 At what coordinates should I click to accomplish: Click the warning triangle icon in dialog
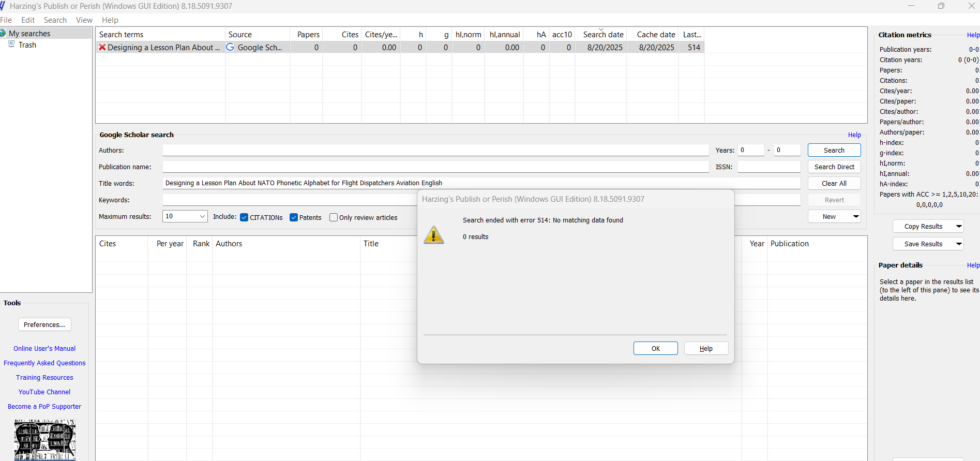[x=434, y=235]
